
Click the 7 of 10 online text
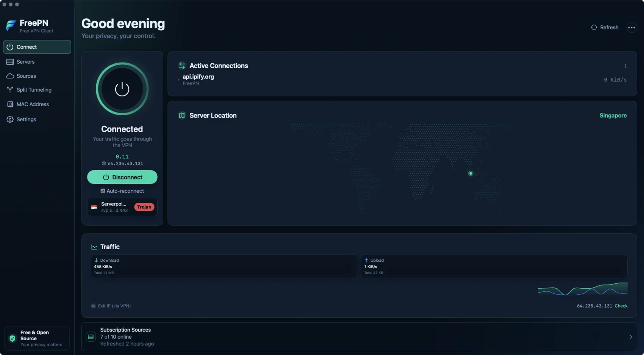[116, 337]
